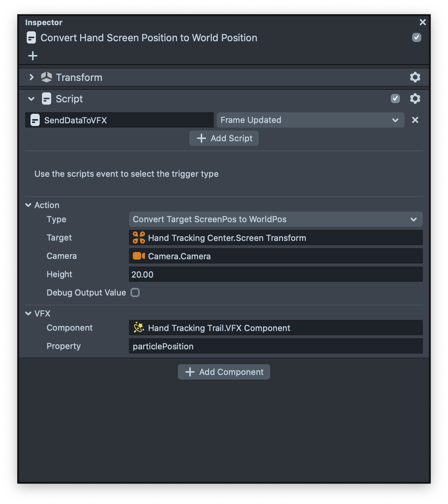Collapse the VFX group
The image size is (448, 504).
pos(28,313)
